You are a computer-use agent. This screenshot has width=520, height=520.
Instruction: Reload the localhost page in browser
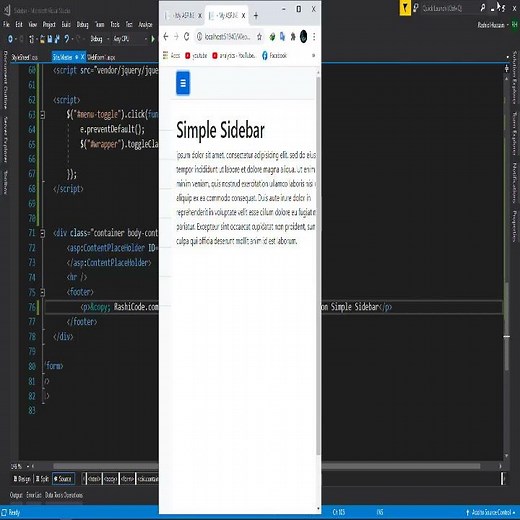tap(187, 37)
